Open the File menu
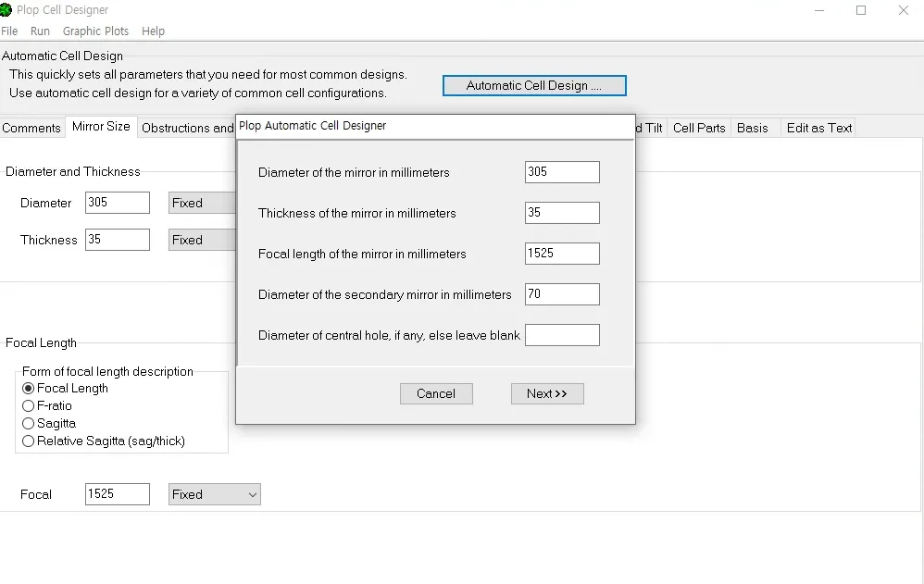 click(x=9, y=31)
